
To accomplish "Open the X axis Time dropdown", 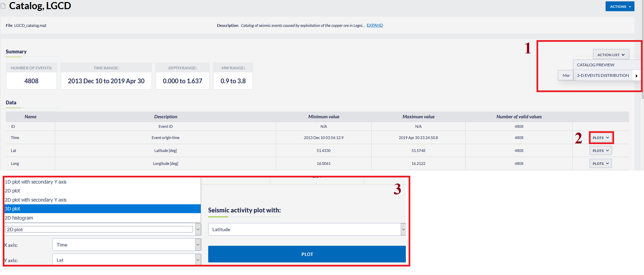I will tap(127, 245).
